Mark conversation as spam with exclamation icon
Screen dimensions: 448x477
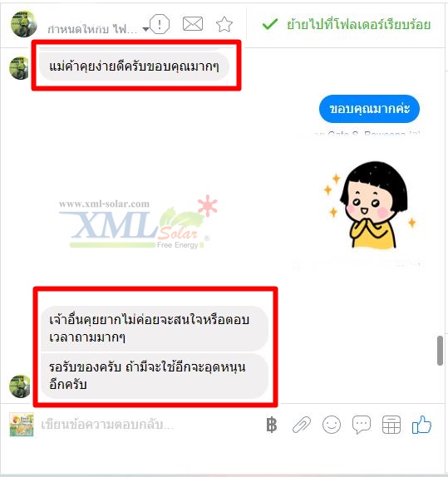tap(160, 24)
